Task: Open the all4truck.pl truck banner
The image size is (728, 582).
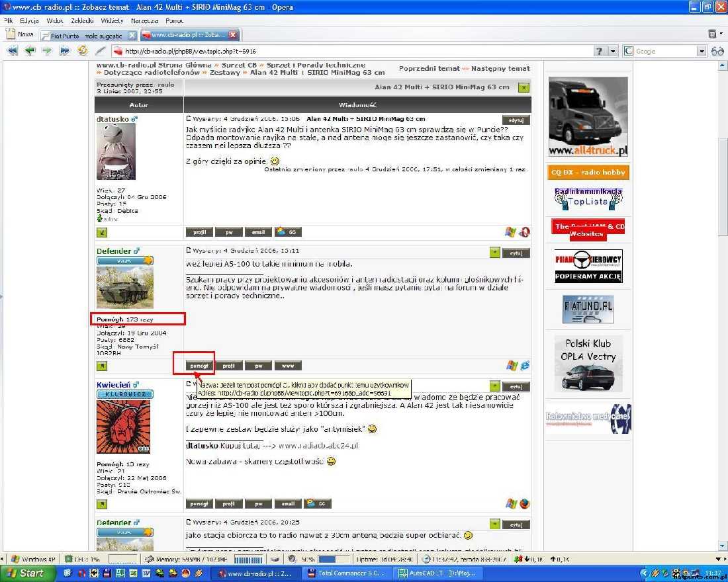Action: (x=588, y=116)
